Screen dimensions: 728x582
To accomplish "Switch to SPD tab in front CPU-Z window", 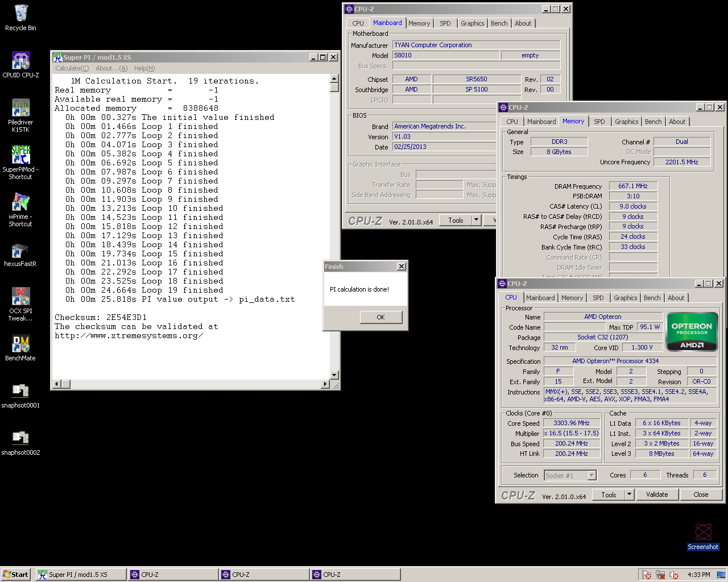I will pos(598,298).
